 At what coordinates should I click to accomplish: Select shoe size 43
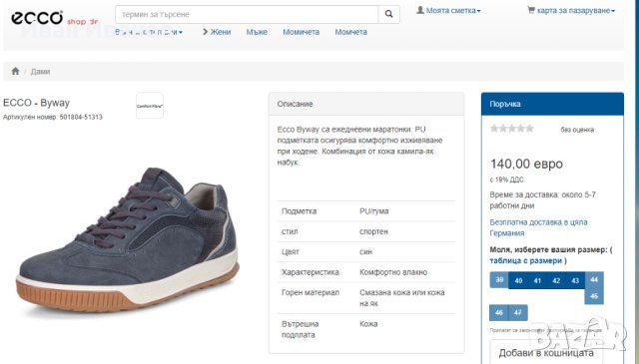point(575,280)
